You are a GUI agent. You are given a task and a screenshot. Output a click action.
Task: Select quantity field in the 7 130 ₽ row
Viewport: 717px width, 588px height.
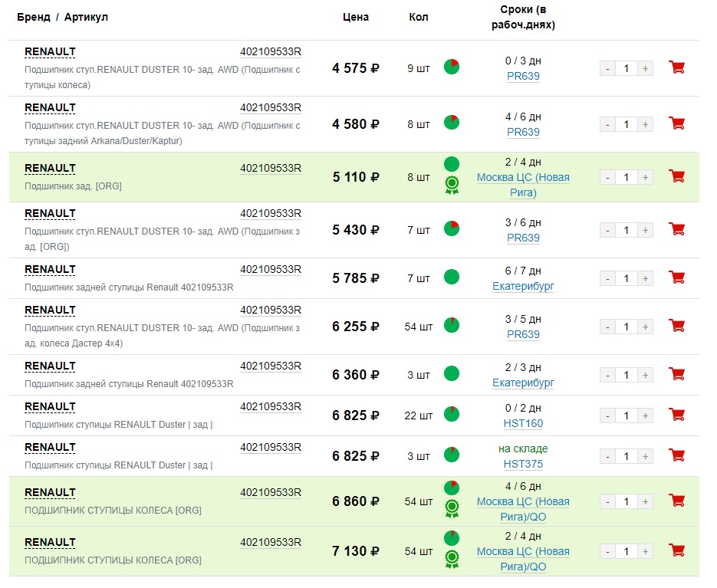point(627,552)
